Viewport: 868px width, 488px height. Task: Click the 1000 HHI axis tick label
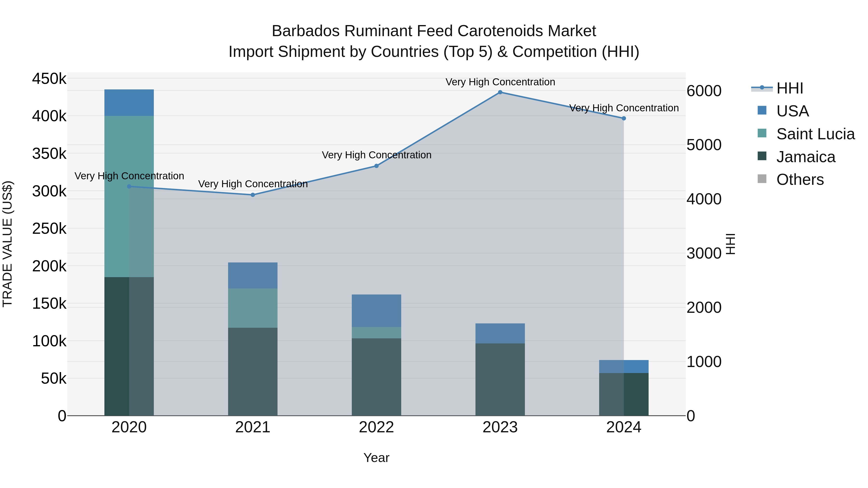tap(704, 362)
